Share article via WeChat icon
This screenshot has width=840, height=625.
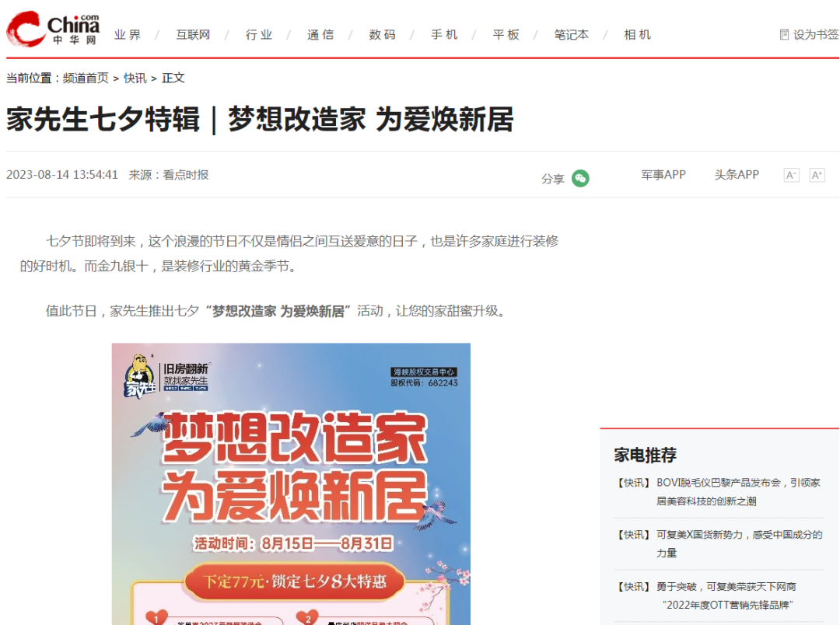coord(580,178)
